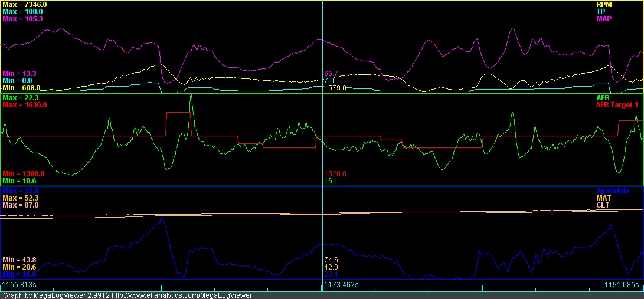This screenshot has height=299, width=644.
Task: Click the MAT legend label
Action: pos(603,198)
